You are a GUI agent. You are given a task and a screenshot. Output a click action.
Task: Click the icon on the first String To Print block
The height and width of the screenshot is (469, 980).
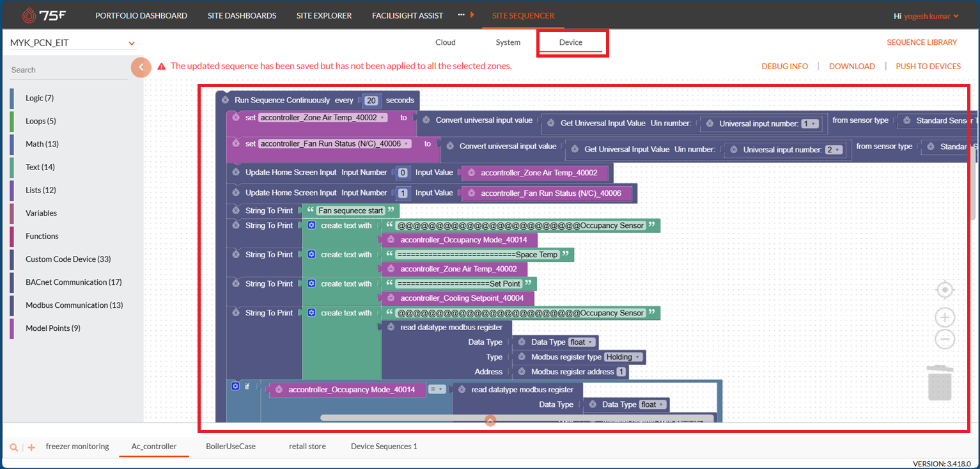coord(236,211)
